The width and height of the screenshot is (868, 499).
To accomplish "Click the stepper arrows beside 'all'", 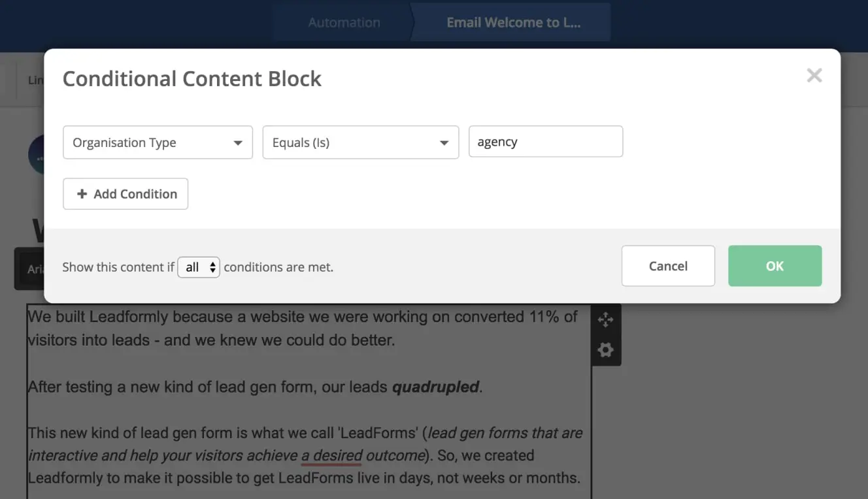I will [212, 266].
